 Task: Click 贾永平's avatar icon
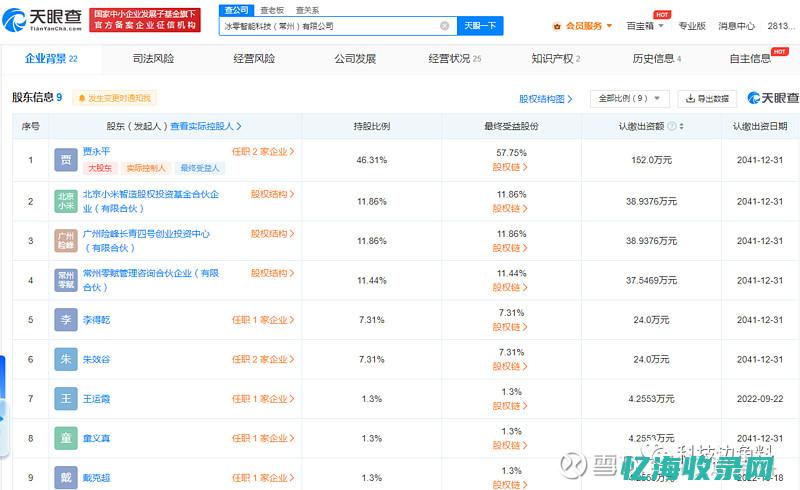65,160
